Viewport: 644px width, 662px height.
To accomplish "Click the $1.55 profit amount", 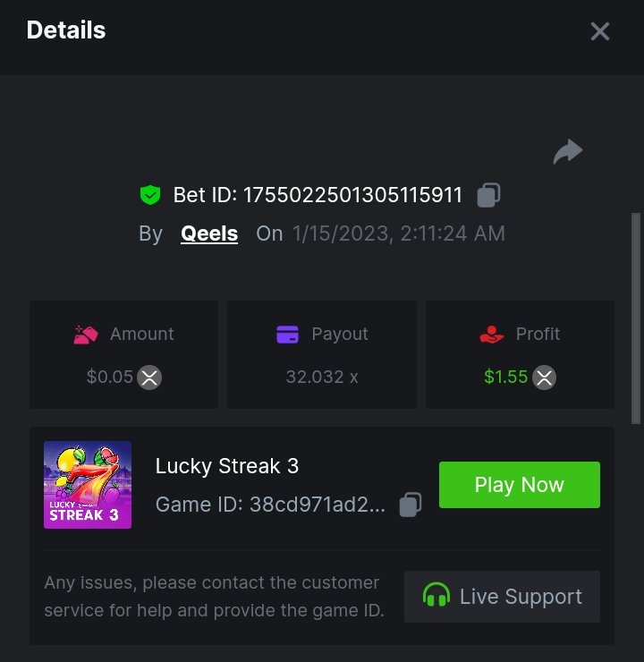I will click(x=505, y=378).
